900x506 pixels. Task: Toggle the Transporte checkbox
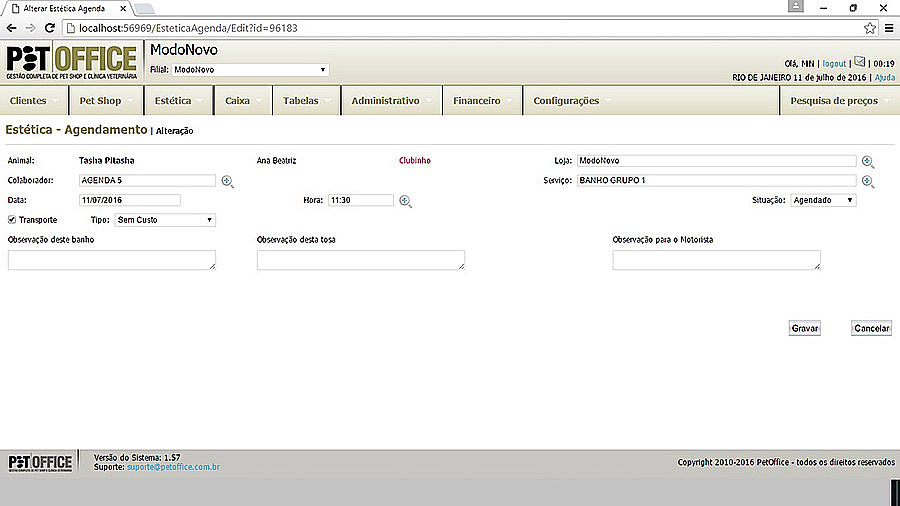point(12,219)
